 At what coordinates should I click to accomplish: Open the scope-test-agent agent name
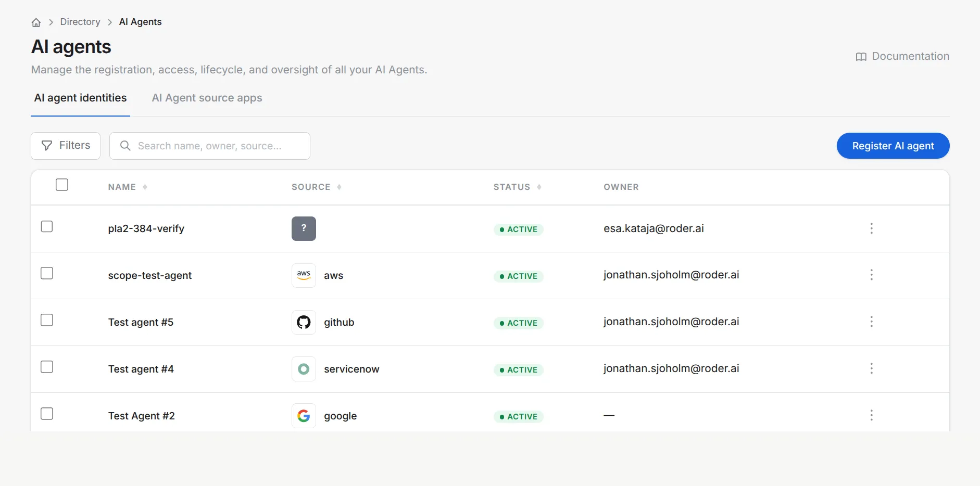pyautogui.click(x=150, y=275)
